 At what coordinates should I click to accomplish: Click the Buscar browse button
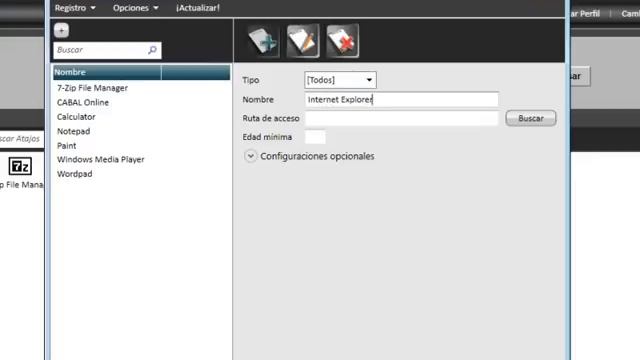(x=531, y=118)
